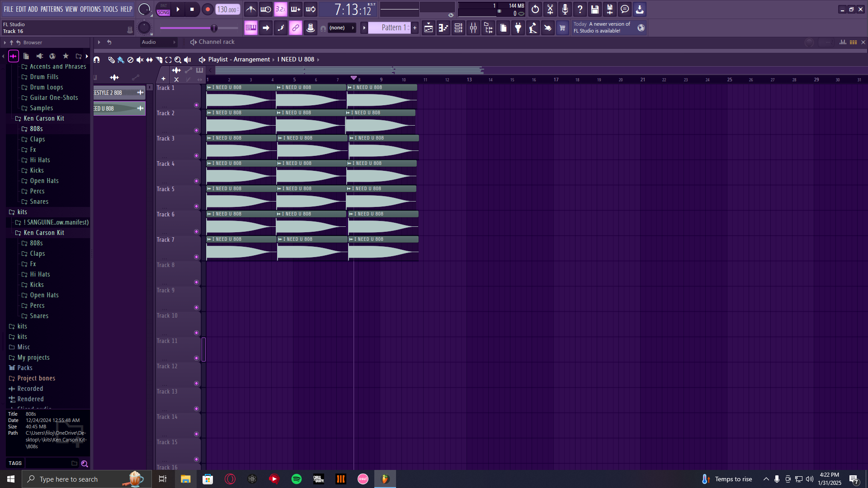This screenshot has height=488, width=868.
Task: Open the Piano roll view icon
Action: tap(443, 28)
